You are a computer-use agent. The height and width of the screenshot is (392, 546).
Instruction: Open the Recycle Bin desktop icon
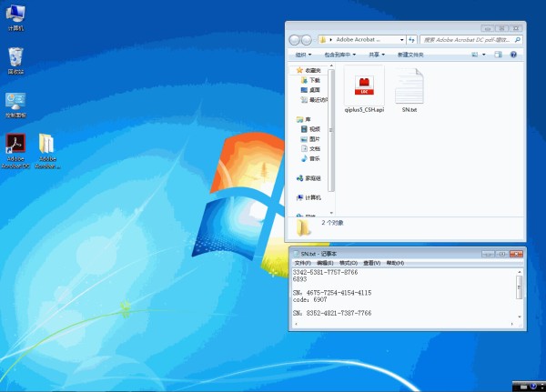(x=15, y=61)
